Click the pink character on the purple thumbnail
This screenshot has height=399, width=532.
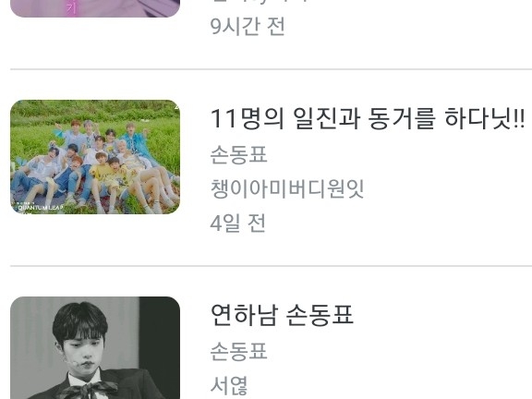[x=72, y=8]
